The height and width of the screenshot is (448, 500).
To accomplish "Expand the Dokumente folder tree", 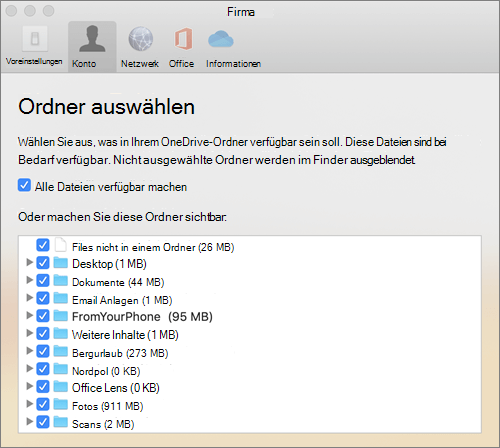I will click(x=30, y=280).
